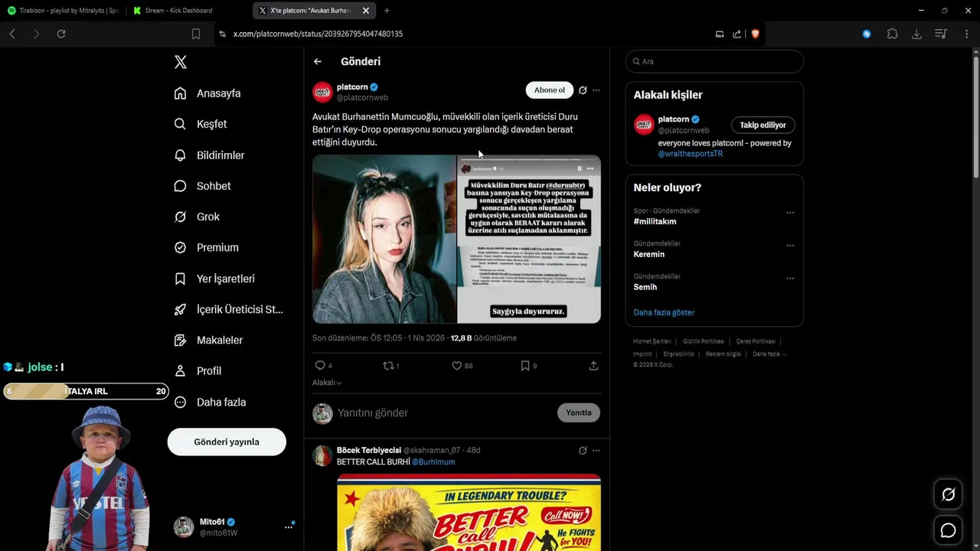980x551 pixels.
Task: Open Semih trend
Action: pos(645,287)
